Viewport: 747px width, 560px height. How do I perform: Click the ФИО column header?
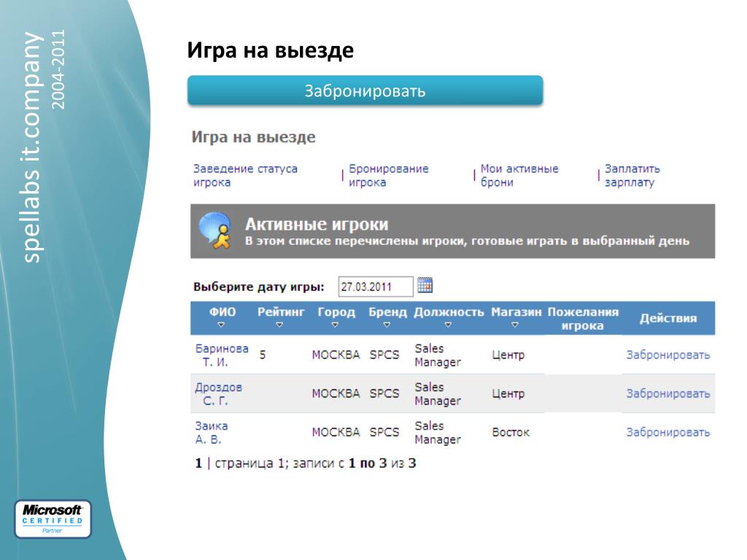pyautogui.click(x=222, y=312)
